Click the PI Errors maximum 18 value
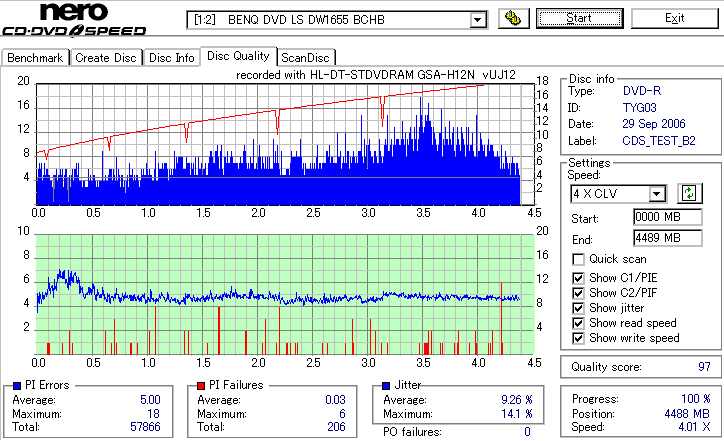The width and height of the screenshot is (724, 441). click(153, 414)
